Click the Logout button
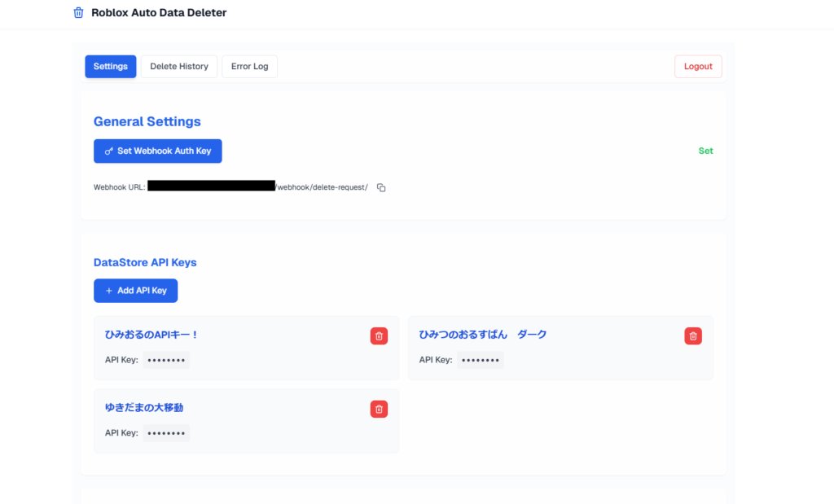834x504 pixels. (698, 67)
